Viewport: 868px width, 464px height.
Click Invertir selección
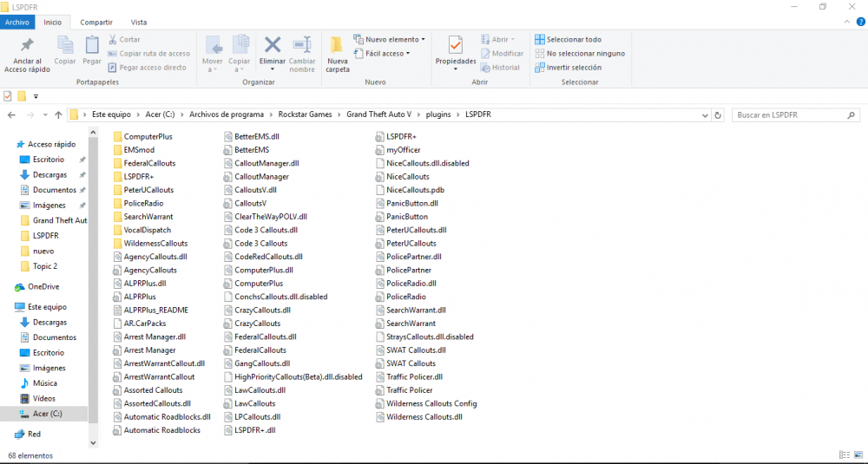[568, 68]
